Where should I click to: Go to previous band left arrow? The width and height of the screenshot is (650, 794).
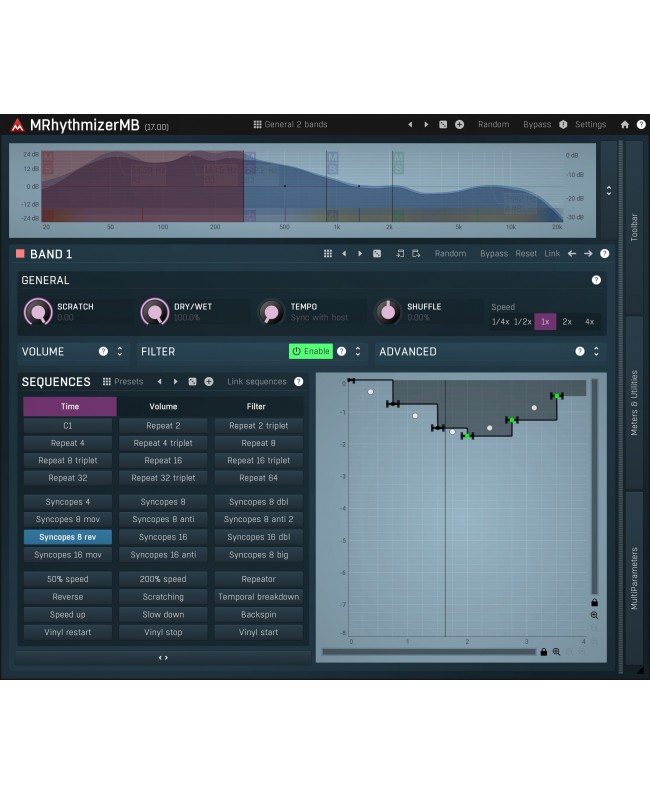tap(572, 254)
